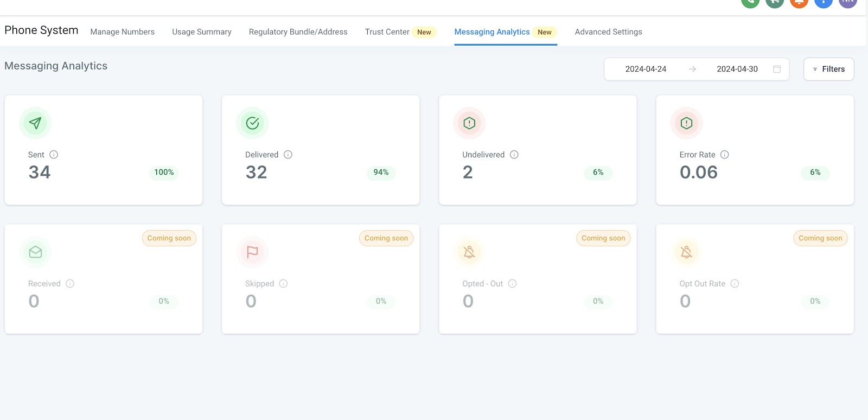Open the info tooltip next to Received
This screenshot has height=420, width=868.
(x=70, y=284)
